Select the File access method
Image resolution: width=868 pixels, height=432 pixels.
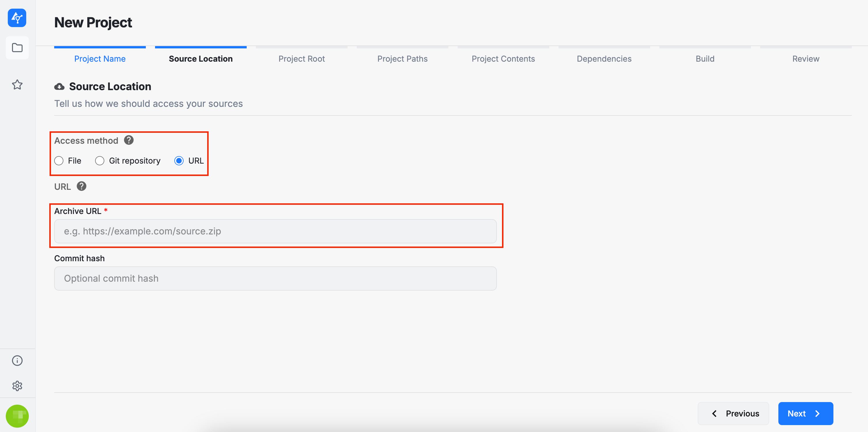(59, 161)
